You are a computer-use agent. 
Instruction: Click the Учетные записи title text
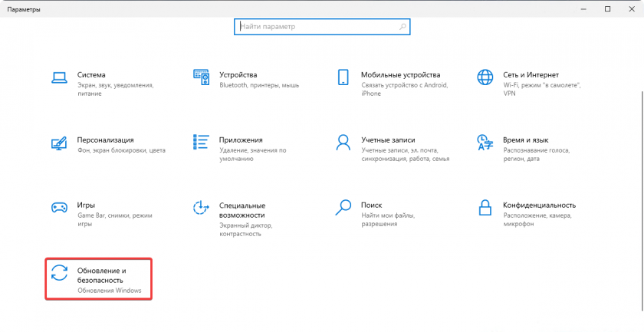coord(388,140)
